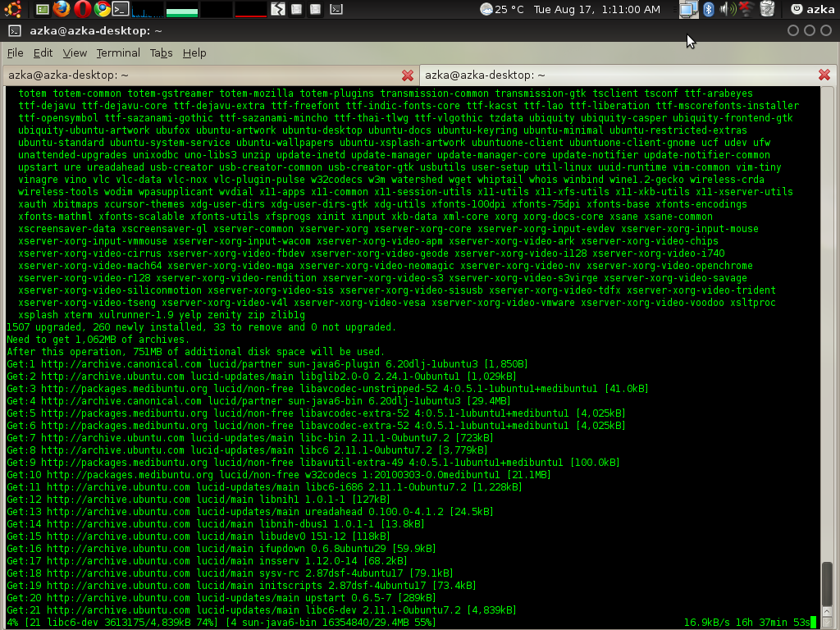The height and width of the screenshot is (630, 840).
Task: Click the Get:20 upstart line
Action: tap(221, 598)
